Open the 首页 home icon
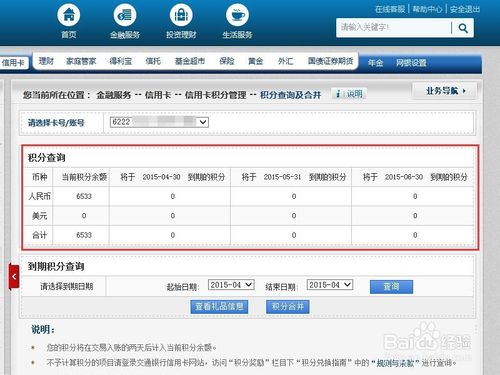500x375 pixels. click(x=69, y=15)
